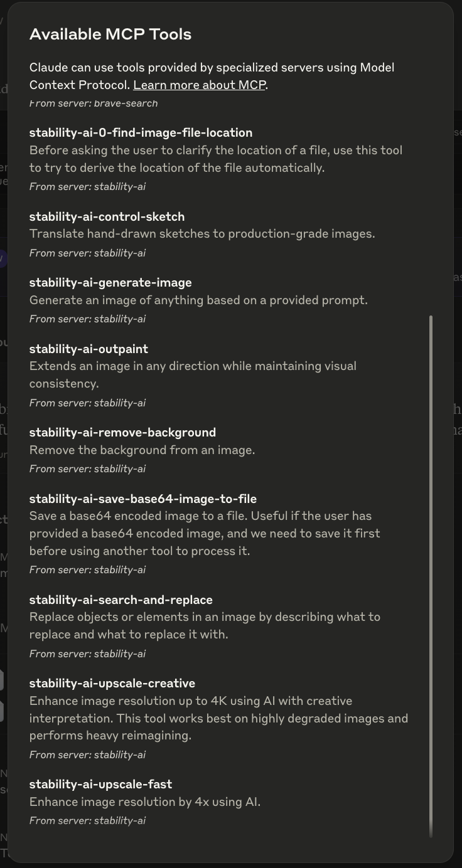The image size is (462, 868).
Task: Click the tools list vertical scrollbar
Action: [431, 576]
